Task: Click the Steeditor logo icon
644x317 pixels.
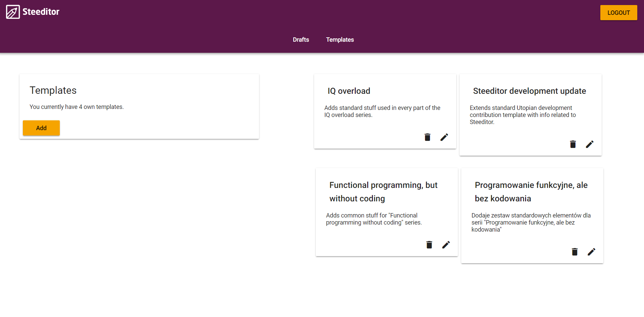Action: (13, 12)
